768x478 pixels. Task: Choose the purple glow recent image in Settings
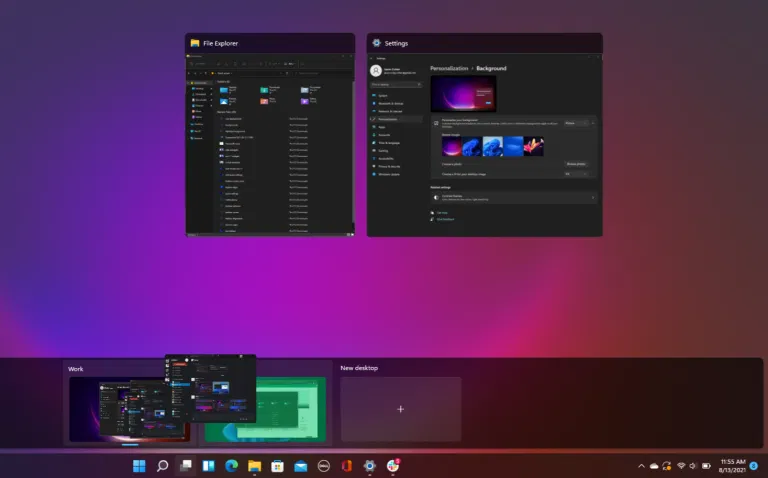[x=452, y=146]
